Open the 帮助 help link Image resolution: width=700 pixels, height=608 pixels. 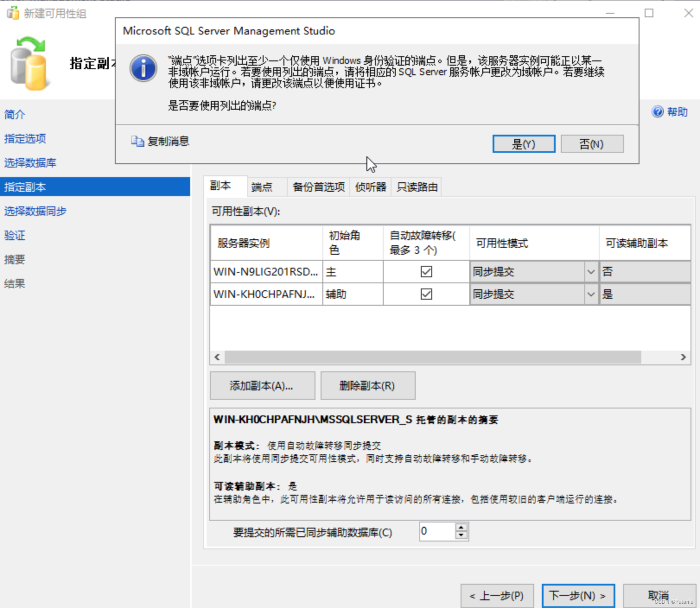(677, 112)
